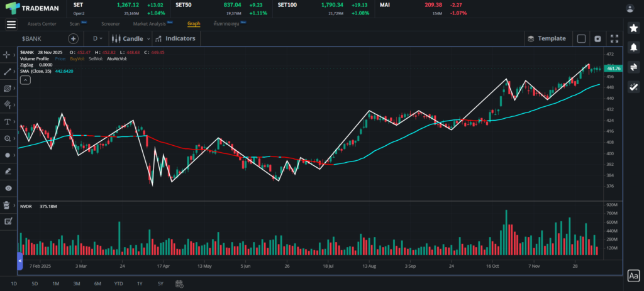Take a chart snapshot with camera icon
The width and height of the screenshot is (644, 291).
(x=597, y=38)
